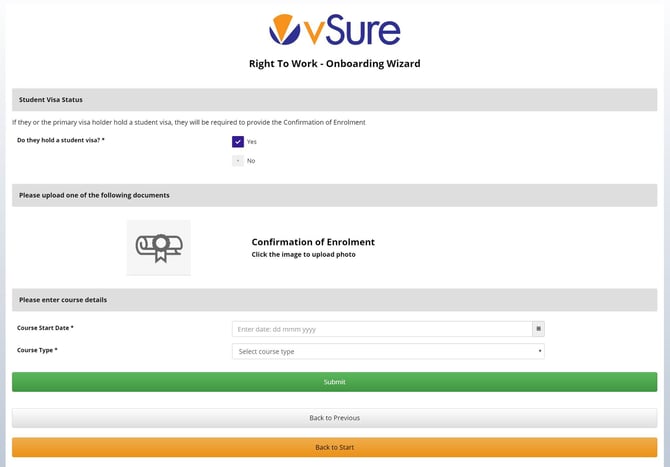The image size is (670, 467).
Task: Click the 'Do they hold a student visa?' label
Action: (61, 140)
